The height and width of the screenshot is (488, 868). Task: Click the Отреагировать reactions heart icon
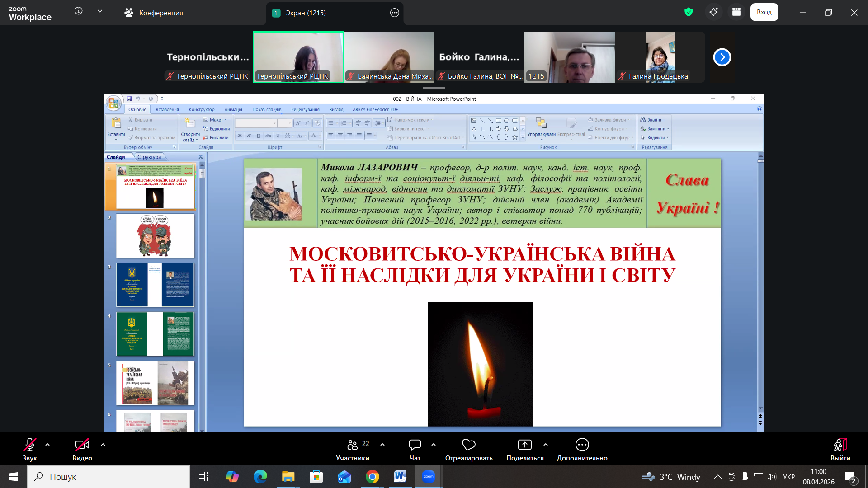click(468, 445)
